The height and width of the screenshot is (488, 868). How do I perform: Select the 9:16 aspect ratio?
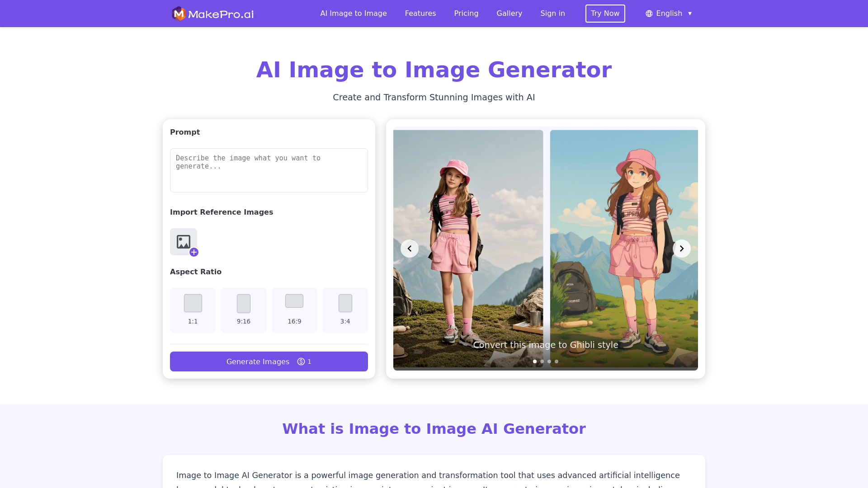243,310
